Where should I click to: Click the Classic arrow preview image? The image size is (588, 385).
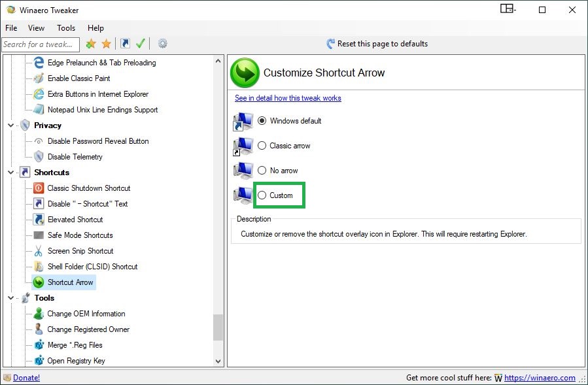click(x=243, y=146)
